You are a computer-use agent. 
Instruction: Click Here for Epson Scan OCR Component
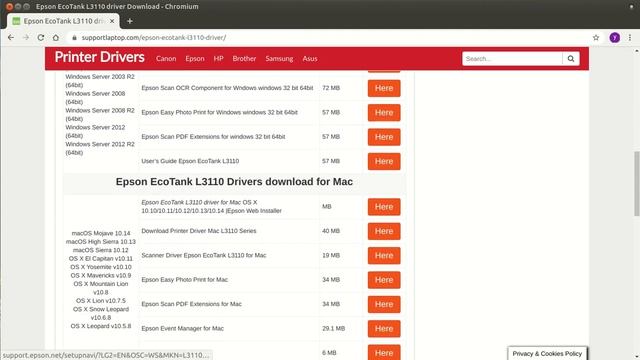384,88
